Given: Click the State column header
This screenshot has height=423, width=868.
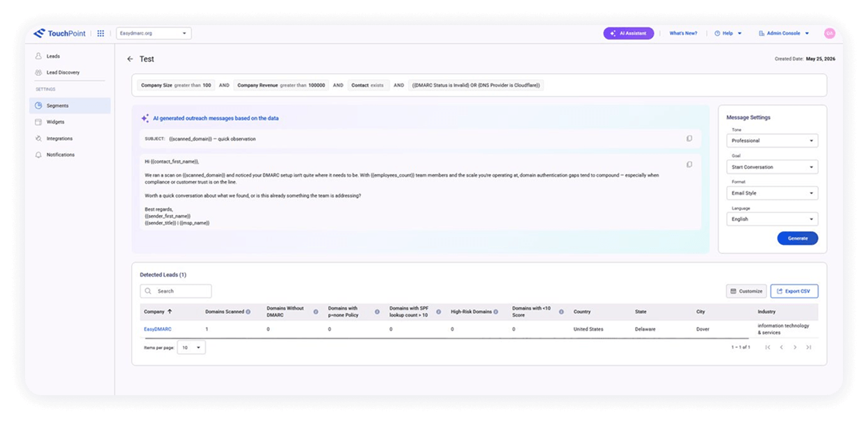Looking at the screenshot, I should pyautogui.click(x=641, y=312).
